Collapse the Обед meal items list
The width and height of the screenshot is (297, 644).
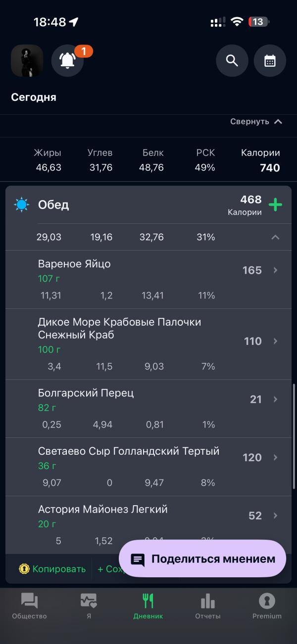(276, 238)
